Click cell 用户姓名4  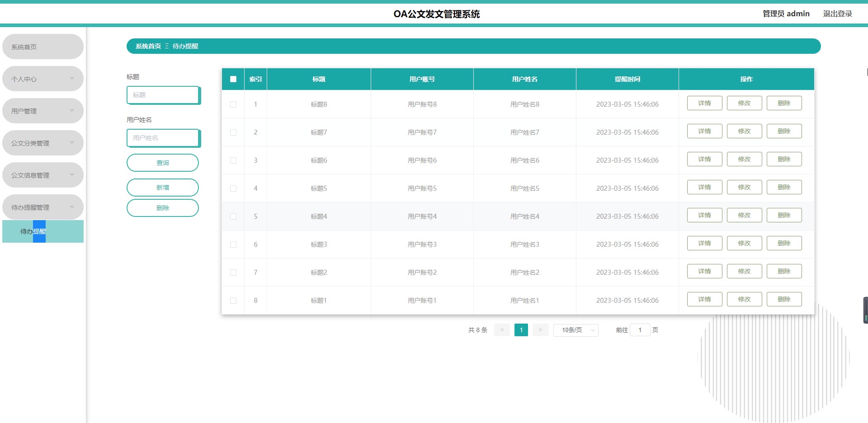tap(524, 216)
